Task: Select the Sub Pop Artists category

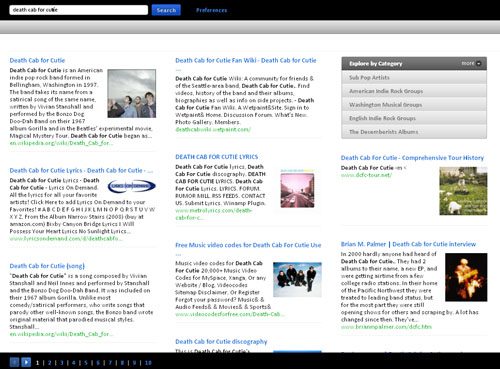Action: point(414,77)
